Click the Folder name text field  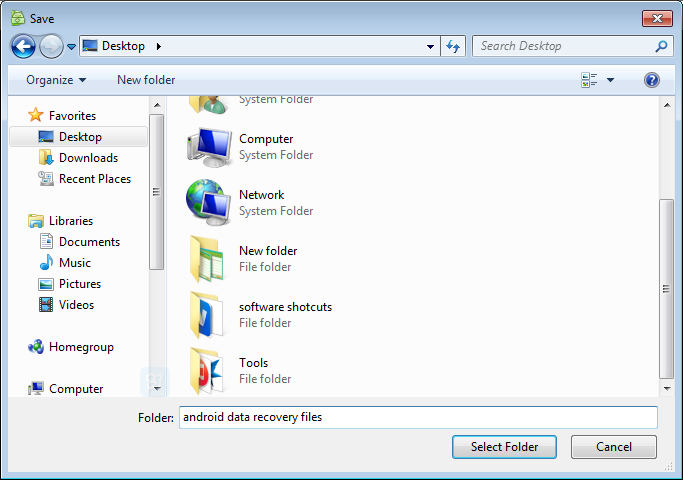(x=417, y=417)
